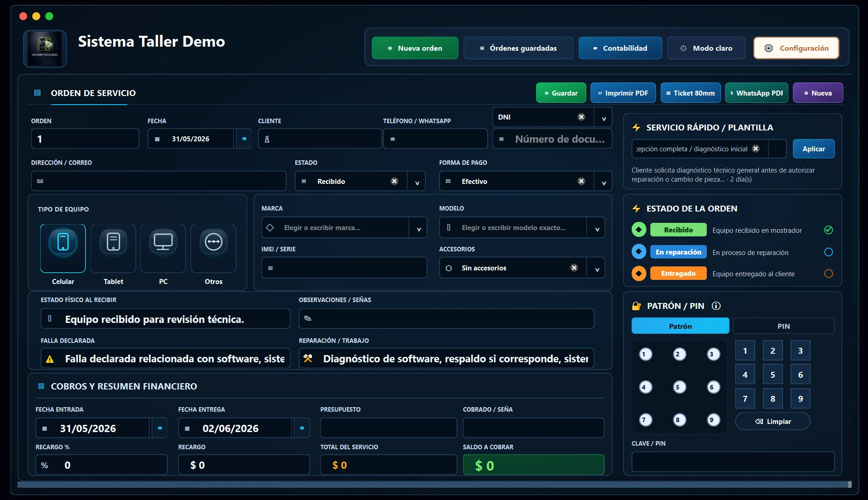Image resolution: width=868 pixels, height=500 pixels.
Task: Mark the order as Recibido with its radio
Action: pyautogui.click(x=828, y=230)
